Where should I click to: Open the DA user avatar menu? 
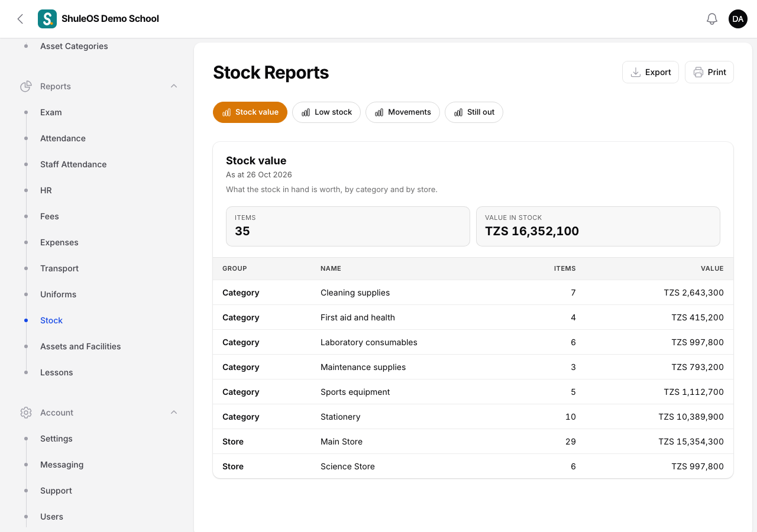click(738, 19)
